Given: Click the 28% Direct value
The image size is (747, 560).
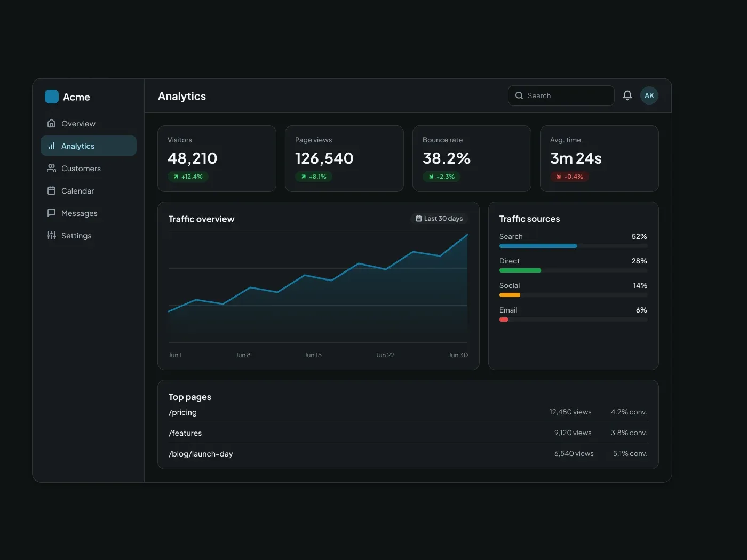Looking at the screenshot, I should click(639, 261).
